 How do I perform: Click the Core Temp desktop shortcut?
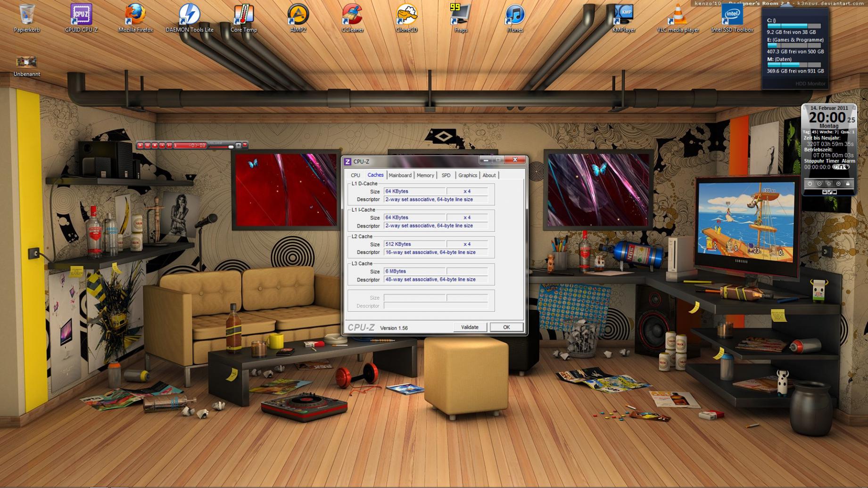pos(244,18)
